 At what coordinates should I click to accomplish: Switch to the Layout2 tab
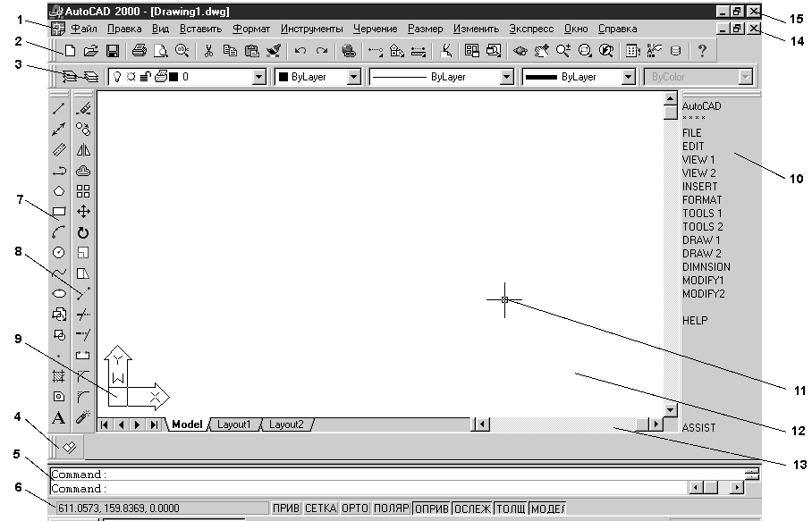pos(286,424)
